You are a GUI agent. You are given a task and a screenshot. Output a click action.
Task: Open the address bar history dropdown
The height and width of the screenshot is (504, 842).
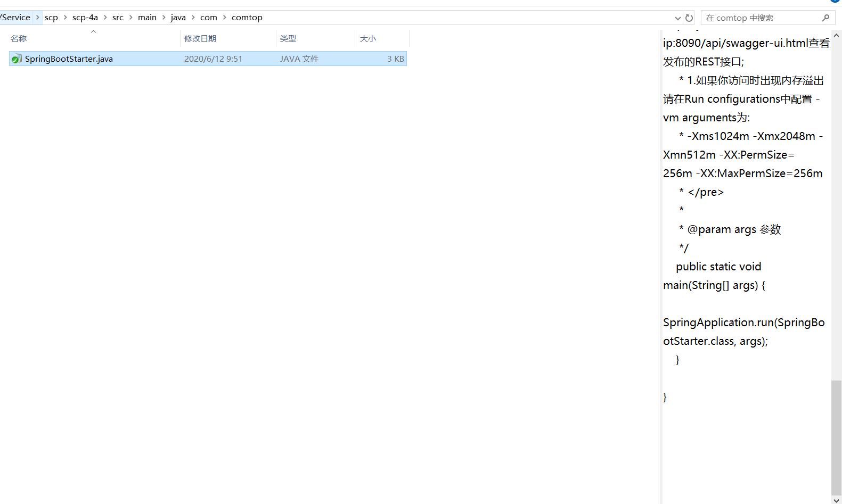[x=677, y=18]
